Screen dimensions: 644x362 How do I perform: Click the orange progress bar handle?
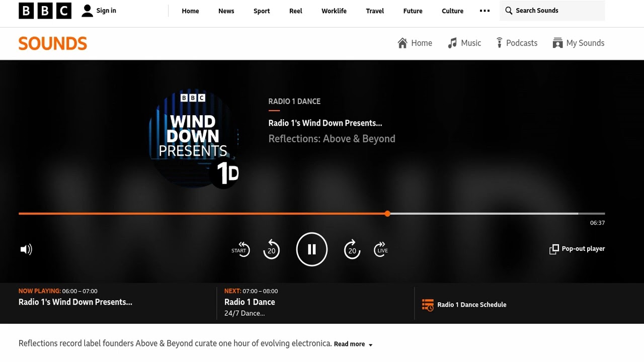click(387, 214)
